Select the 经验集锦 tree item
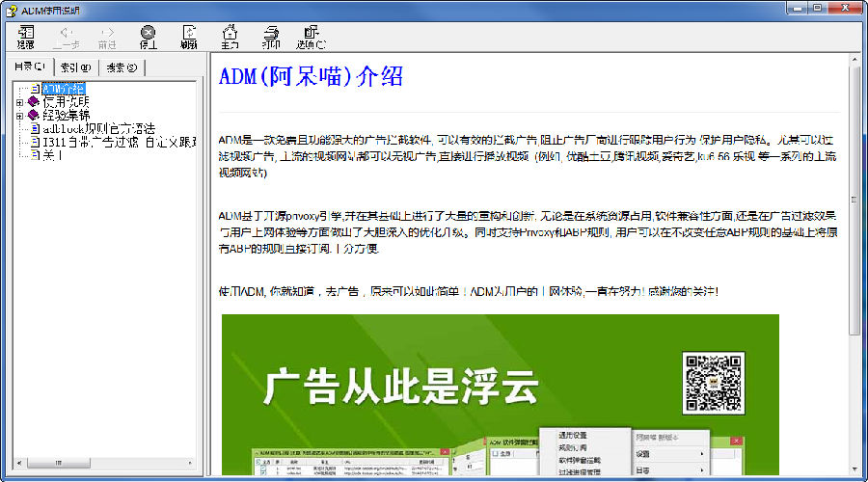This screenshot has width=868, height=482. (x=66, y=115)
